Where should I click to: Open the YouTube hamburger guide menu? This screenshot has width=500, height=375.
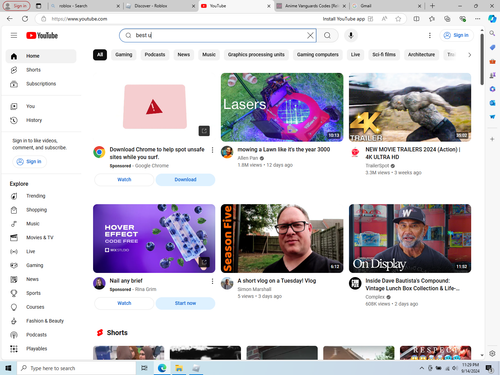14,35
